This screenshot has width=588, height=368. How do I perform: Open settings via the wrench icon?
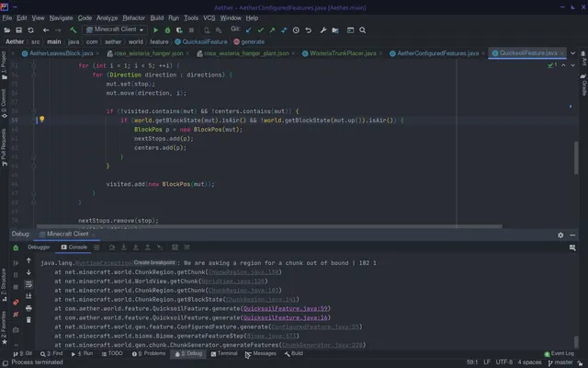click(x=323, y=30)
